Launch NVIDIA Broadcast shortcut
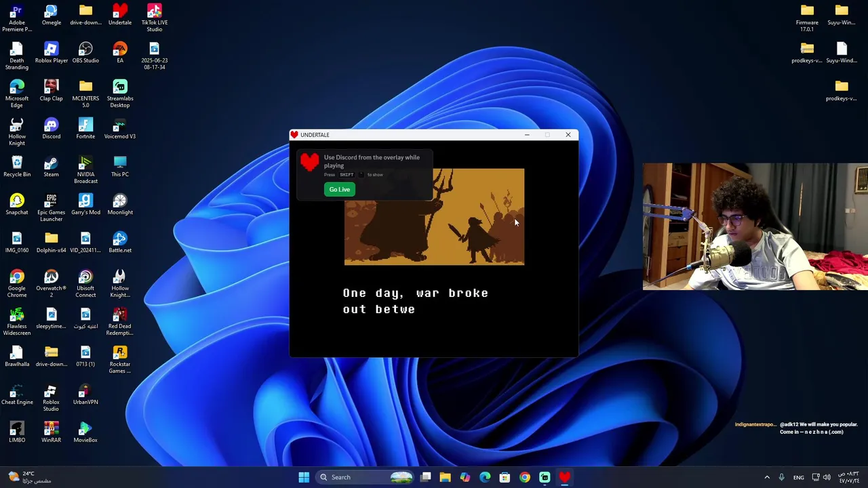 pyautogui.click(x=85, y=170)
